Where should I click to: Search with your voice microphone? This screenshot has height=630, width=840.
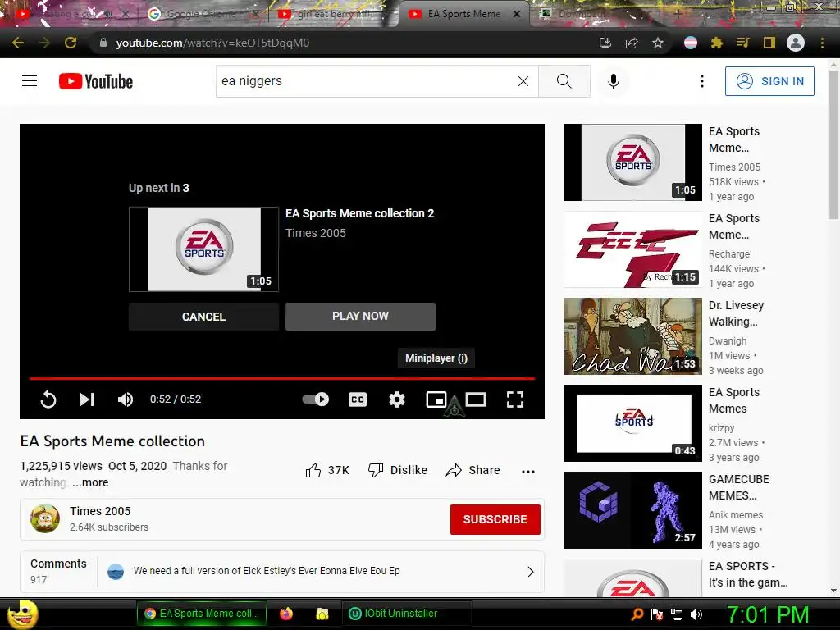[614, 81]
